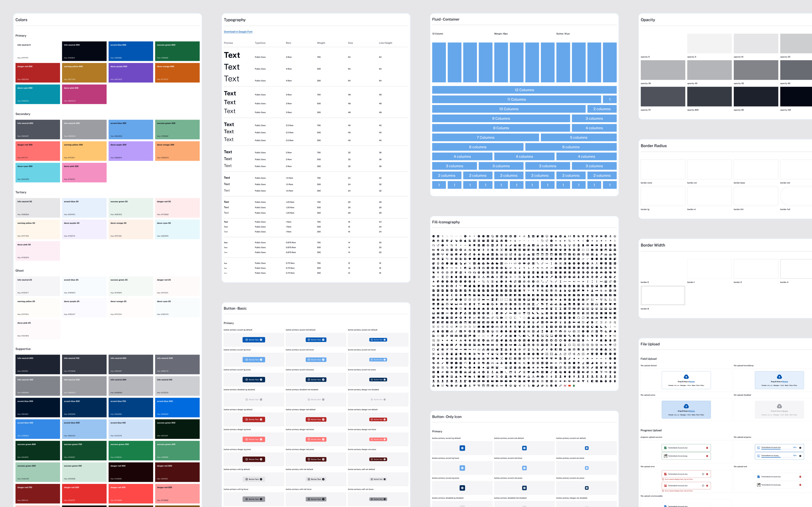812x507 pixels.
Task: Delete Techombank Account.xlsx using the trash icon
Action: tap(707, 448)
